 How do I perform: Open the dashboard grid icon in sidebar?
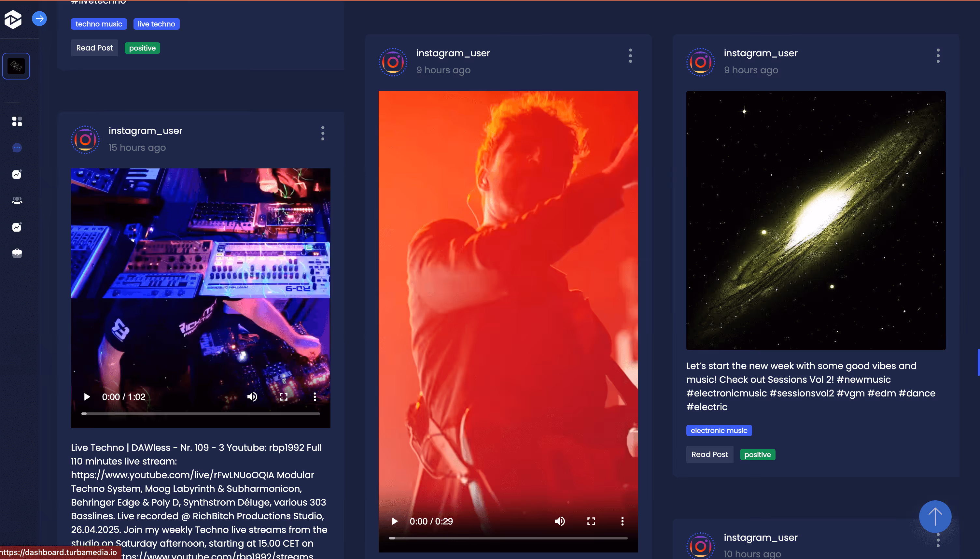[17, 121]
